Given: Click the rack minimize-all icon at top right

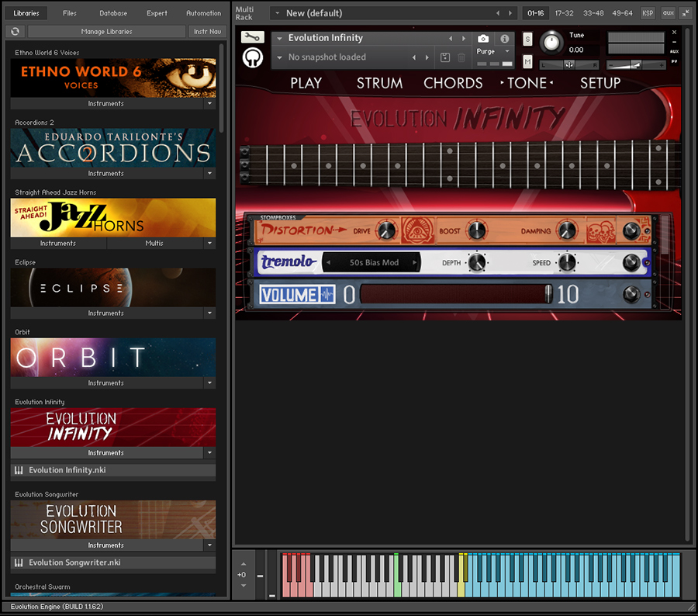Looking at the screenshot, I should (x=686, y=13).
